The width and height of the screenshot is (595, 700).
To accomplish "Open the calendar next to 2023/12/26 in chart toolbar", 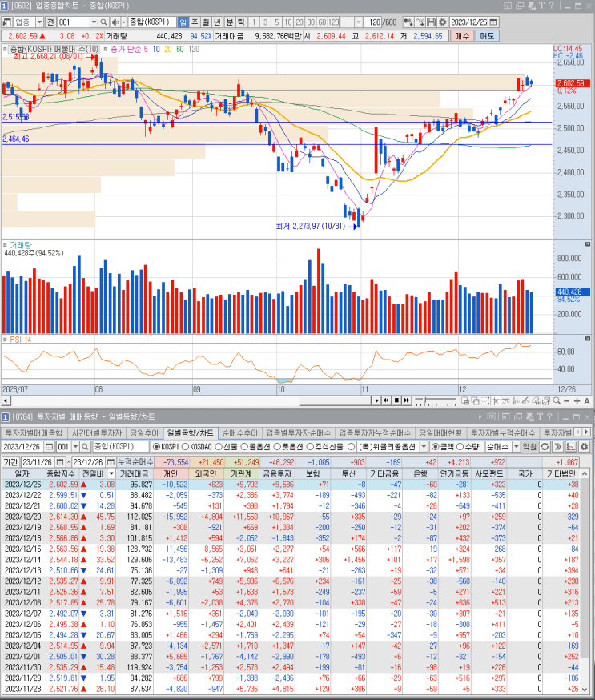I will 493,22.
